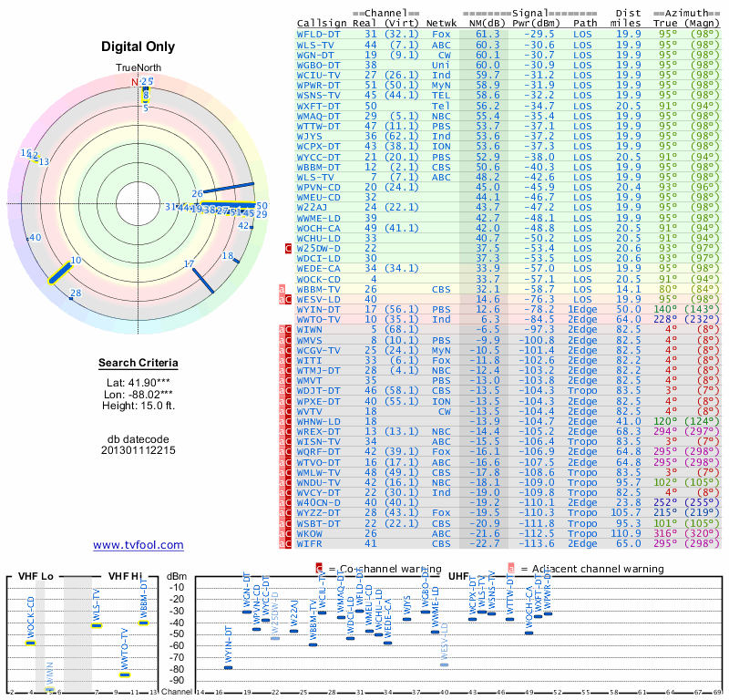Image resolution: width=729 pixels, height=700 pixels.
Task: Click the Adjacent channel warning legend text
Action: (598, 569)
